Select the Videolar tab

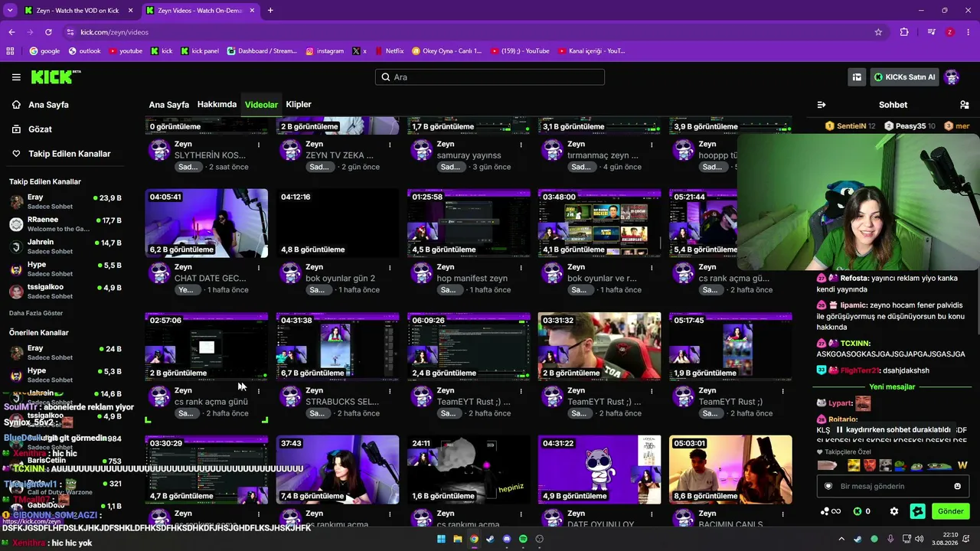coord(261,105)
